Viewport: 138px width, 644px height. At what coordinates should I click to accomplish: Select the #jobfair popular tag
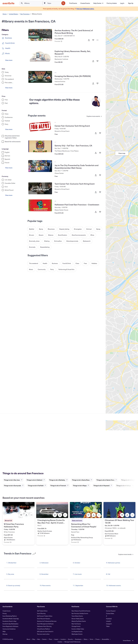point(32,229)
